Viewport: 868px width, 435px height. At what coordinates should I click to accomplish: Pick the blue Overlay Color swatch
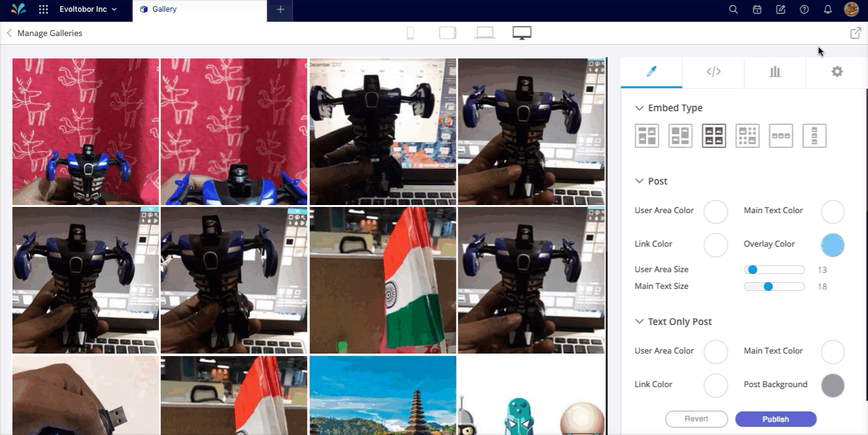coord(833,245)
